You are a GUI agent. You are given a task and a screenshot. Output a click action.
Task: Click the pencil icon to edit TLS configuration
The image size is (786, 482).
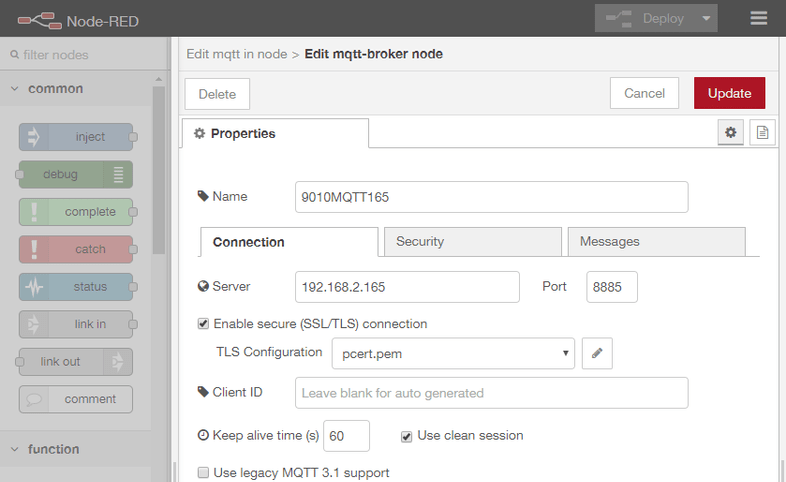(x=597, y=353)
